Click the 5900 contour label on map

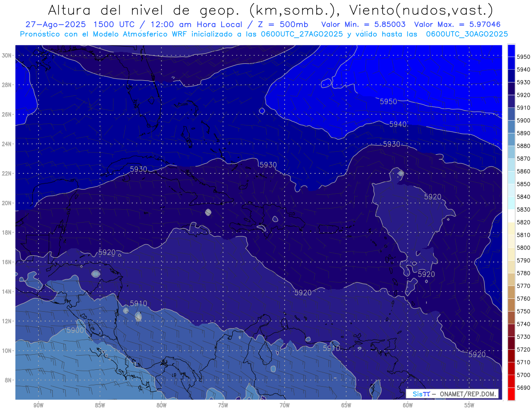pyautogui.click(x=75, y=330)
